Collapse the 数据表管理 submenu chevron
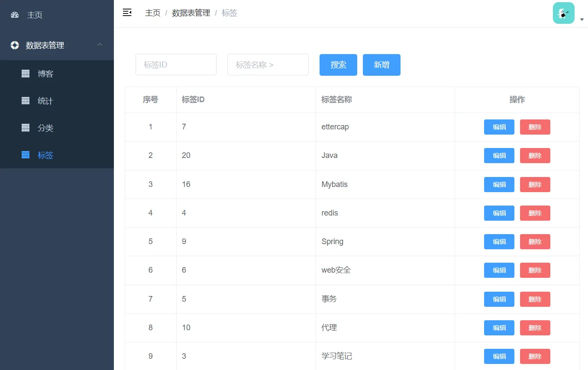The image size is (588, 370). [x=100, y=45]
